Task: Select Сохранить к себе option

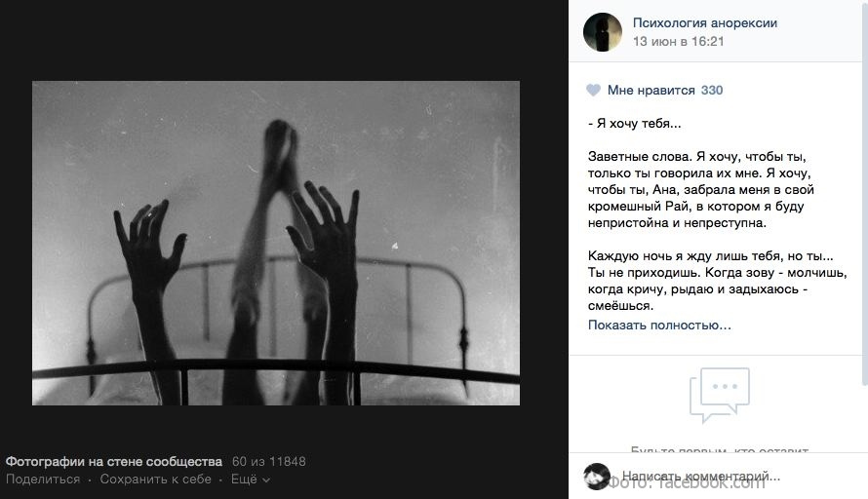Action: [155, 480]
